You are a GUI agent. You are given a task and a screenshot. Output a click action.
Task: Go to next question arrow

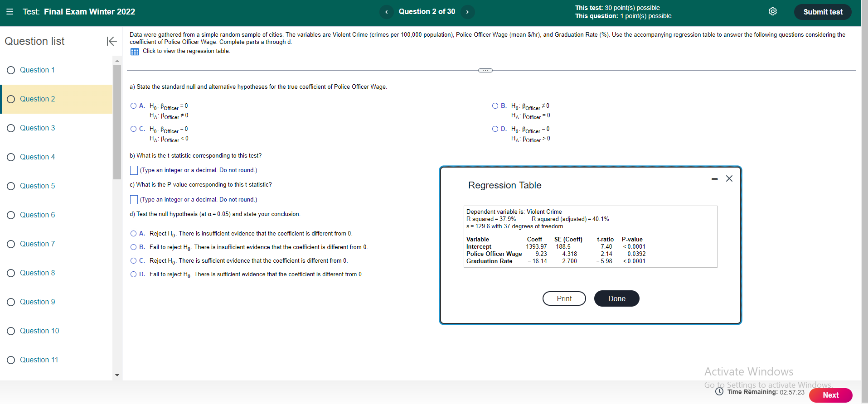pos(467,12)
